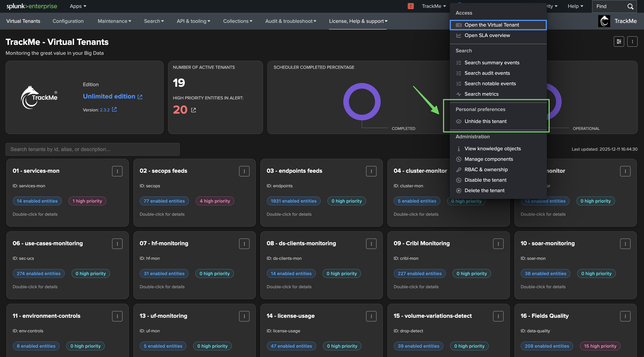
Task: Open high priority entities alert link icon
Action: (193, 110)
